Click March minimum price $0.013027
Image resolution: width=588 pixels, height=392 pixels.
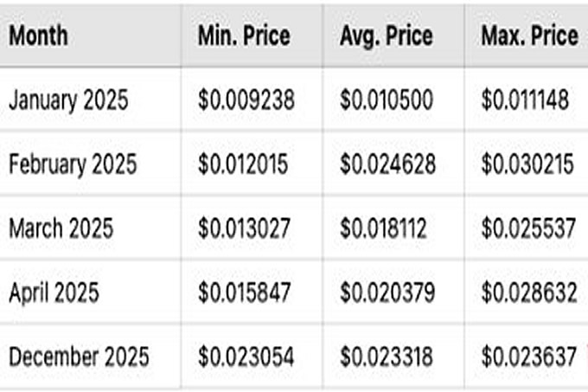click(x=244, y=228)
